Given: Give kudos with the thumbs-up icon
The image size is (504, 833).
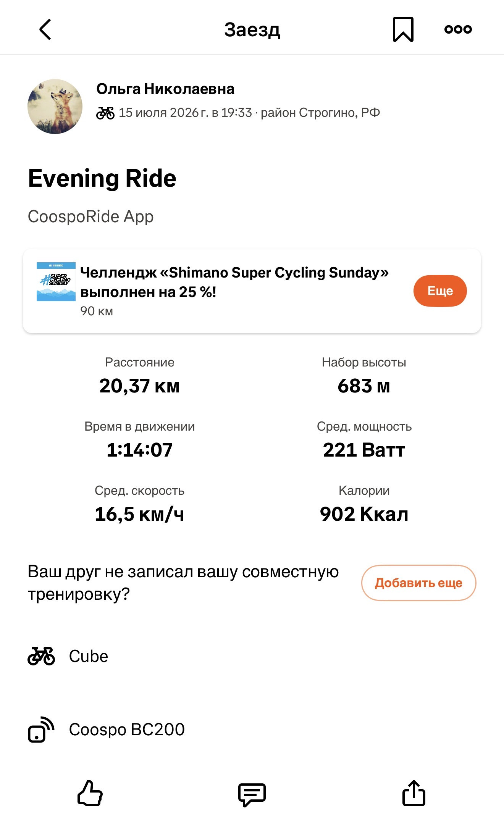Looking at the screenshot, I should (x=90, y=793).
